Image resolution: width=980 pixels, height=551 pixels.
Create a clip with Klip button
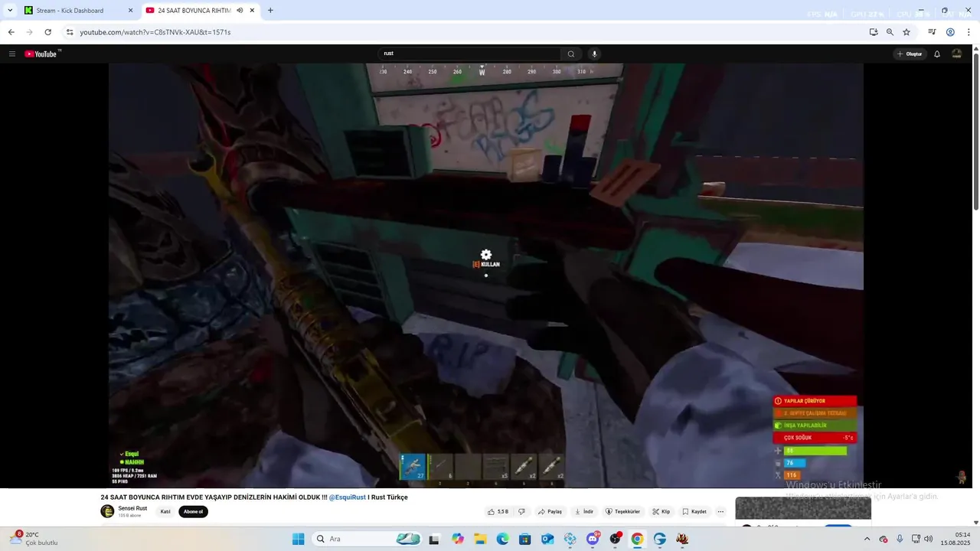coord(661,511)
